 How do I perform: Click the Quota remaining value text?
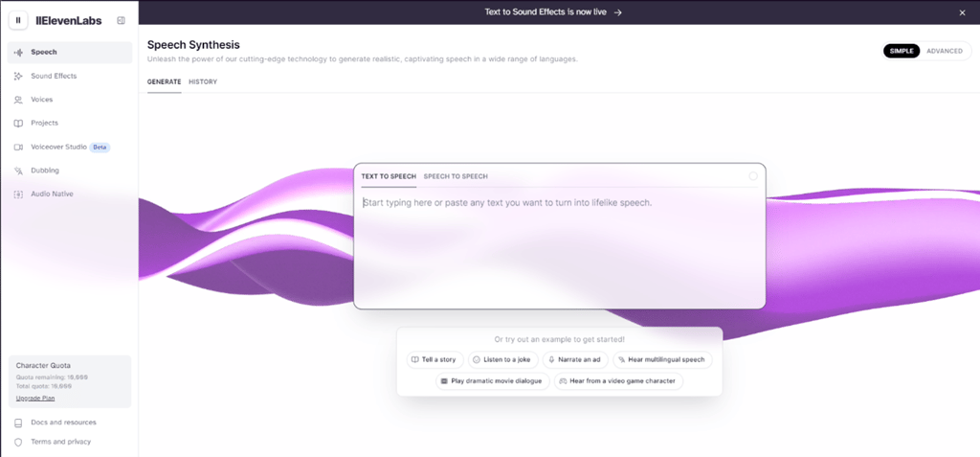point(52,378)
